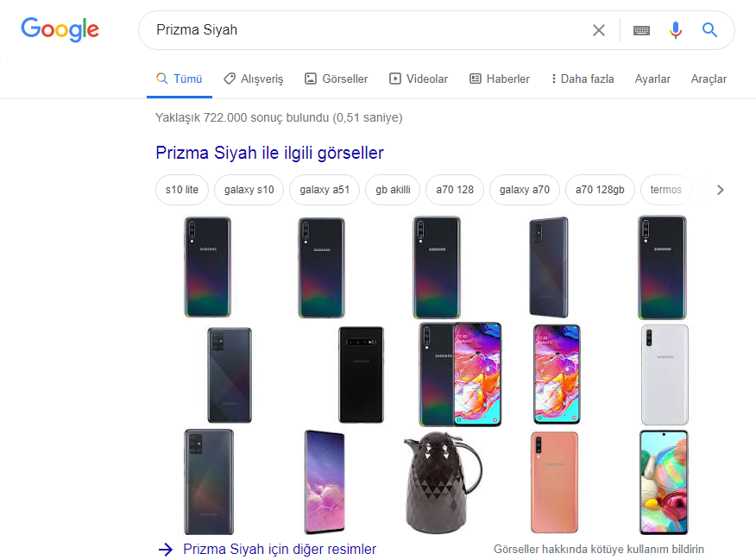Show more filter chips with right arrow
Image resolution: width=756 pixels, height=560 pixels.
tap(720, 190)
